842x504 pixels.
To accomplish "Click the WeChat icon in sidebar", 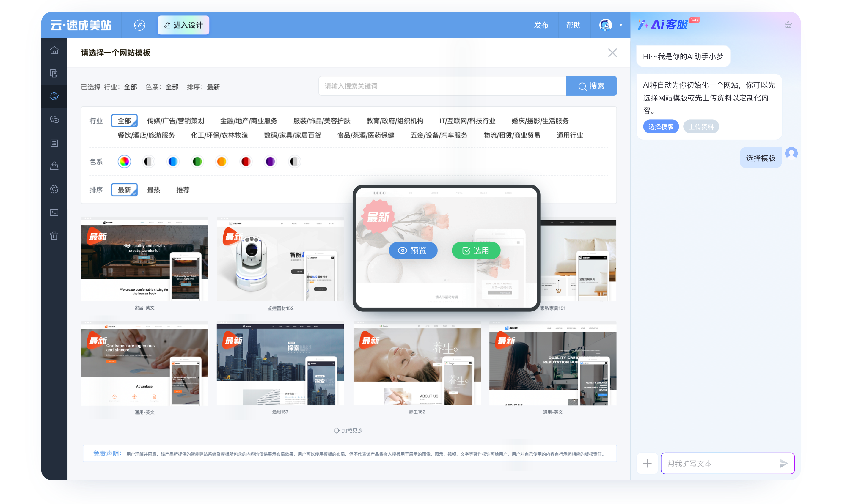I will 54,119.
